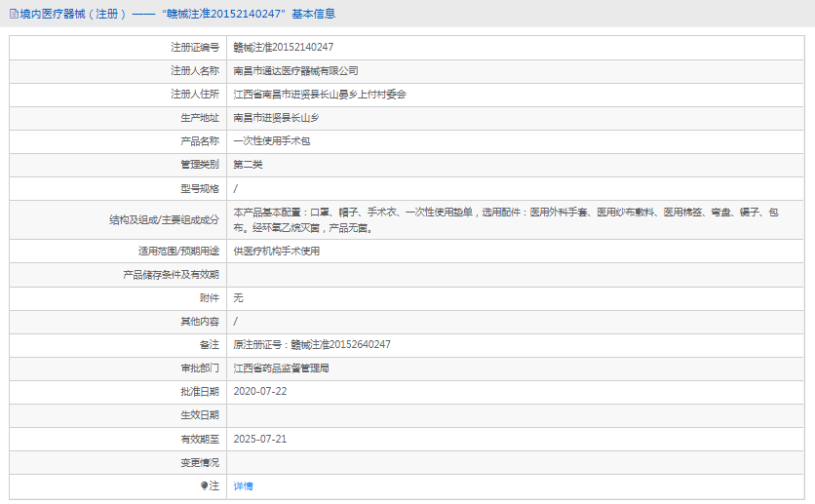This screenshot has height=504, width=815.
Task: Select management category value 第二类
Action: [x=248, y=165]
